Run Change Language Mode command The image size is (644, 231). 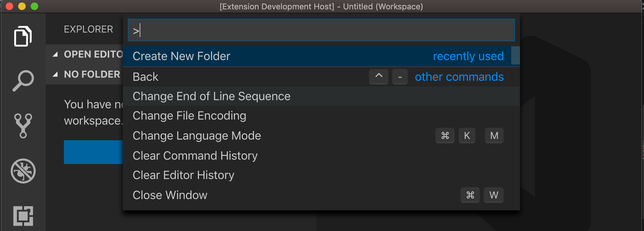pyautogui.click(x=197, y=136)
